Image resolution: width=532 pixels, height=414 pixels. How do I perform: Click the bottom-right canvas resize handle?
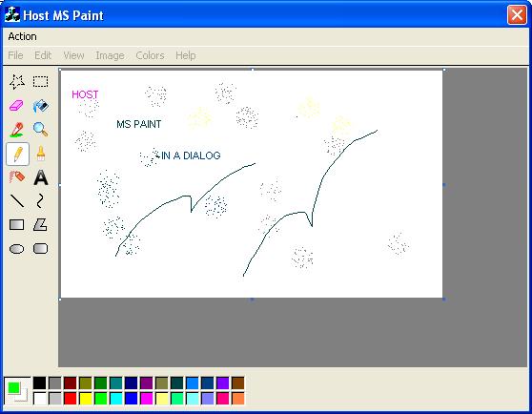444,300
